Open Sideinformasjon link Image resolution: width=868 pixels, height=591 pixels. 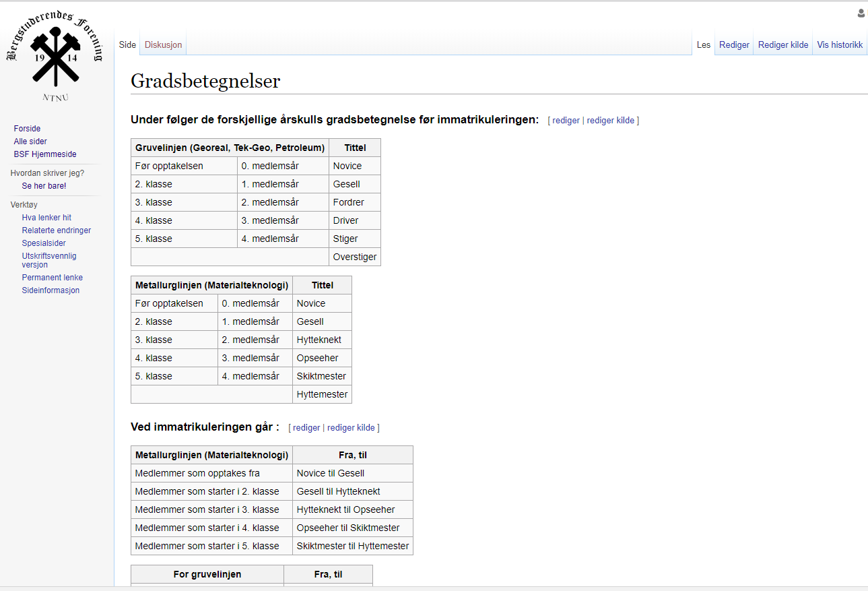(51, 290)
